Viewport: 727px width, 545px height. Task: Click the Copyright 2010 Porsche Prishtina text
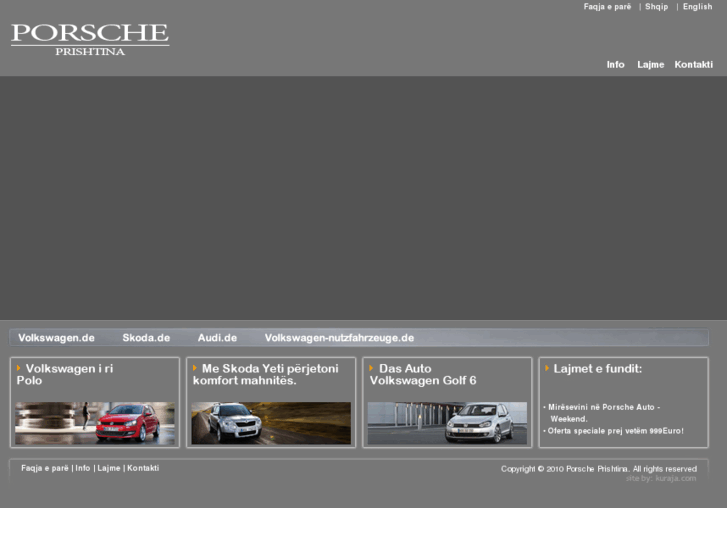pos(599,469)
